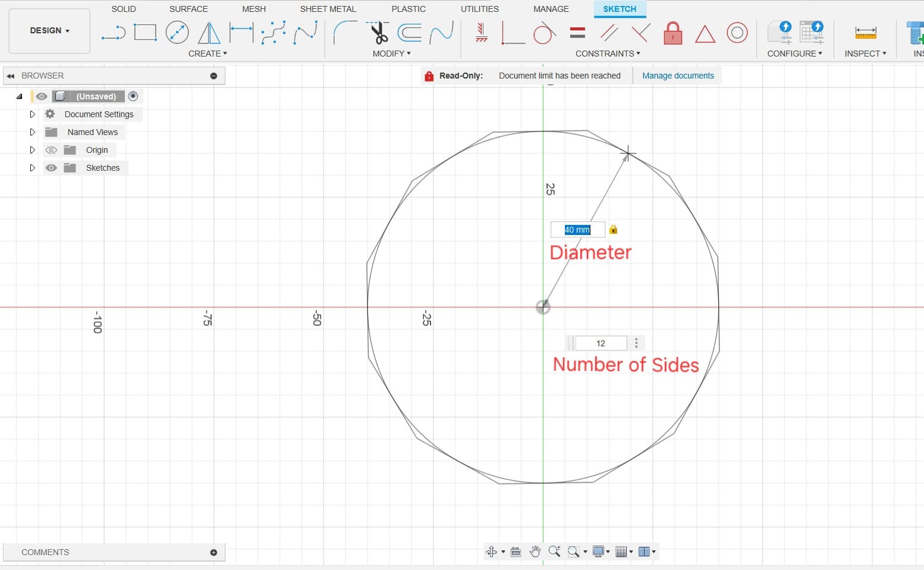Hide the Sketches folder

coord(51,168)
